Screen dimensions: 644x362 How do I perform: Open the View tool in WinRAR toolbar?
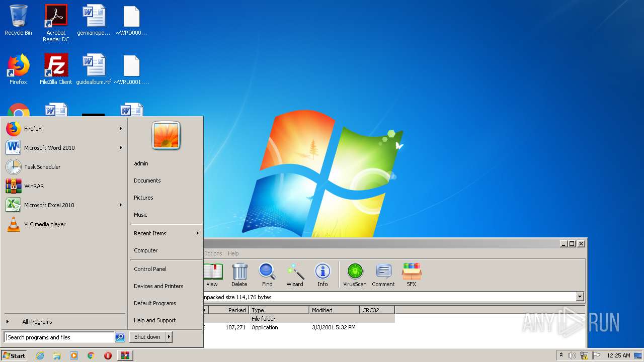coord(212,275)
